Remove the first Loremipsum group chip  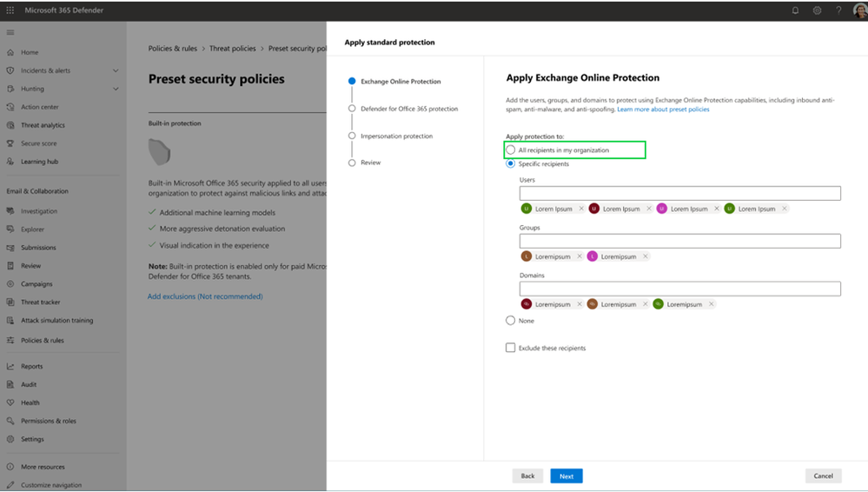(x=580, y=256)
